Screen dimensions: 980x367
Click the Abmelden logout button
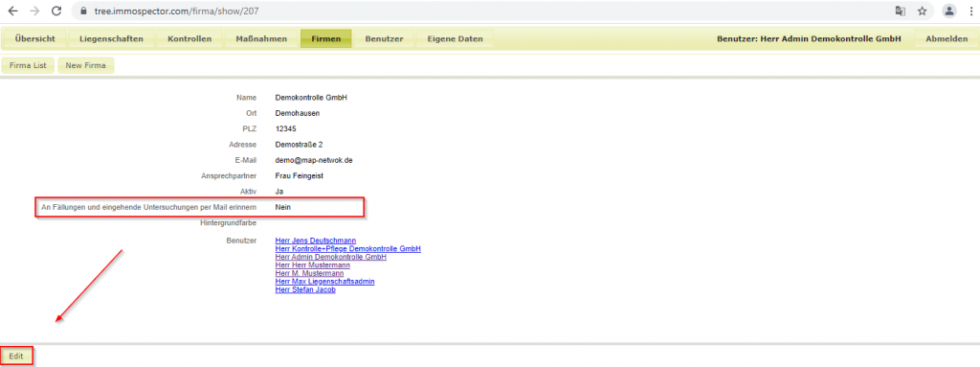[x=947, y=39]
